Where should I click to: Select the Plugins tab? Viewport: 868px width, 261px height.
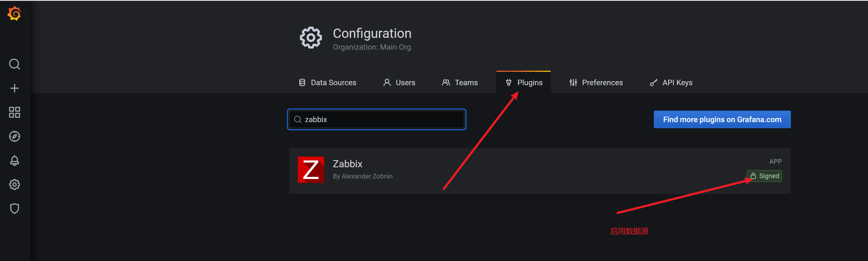point(524,82)
